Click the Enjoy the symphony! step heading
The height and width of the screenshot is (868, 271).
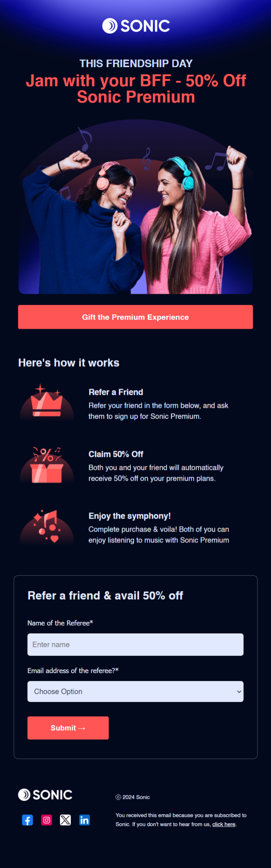[x=130, y=516]
